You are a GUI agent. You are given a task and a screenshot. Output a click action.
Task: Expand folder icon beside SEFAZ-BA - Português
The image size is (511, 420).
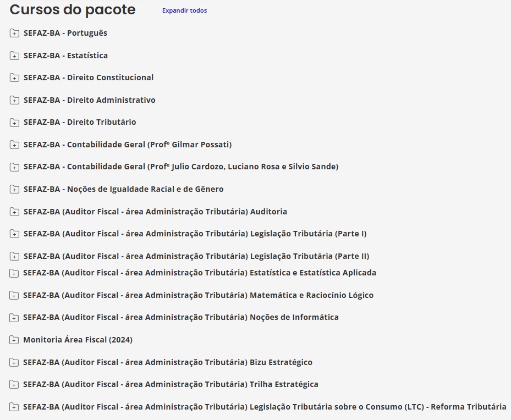coord(14,33)
